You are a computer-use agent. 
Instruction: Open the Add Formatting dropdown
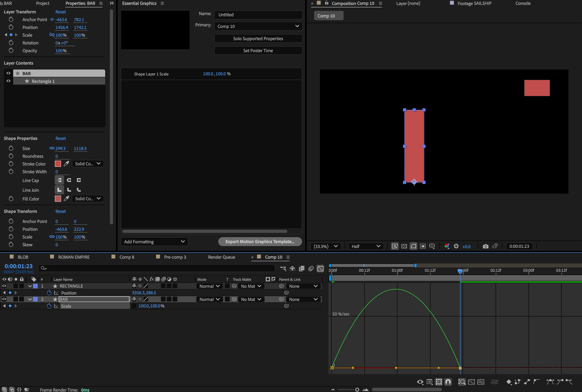pyautogui.click(x=154, y=242)
